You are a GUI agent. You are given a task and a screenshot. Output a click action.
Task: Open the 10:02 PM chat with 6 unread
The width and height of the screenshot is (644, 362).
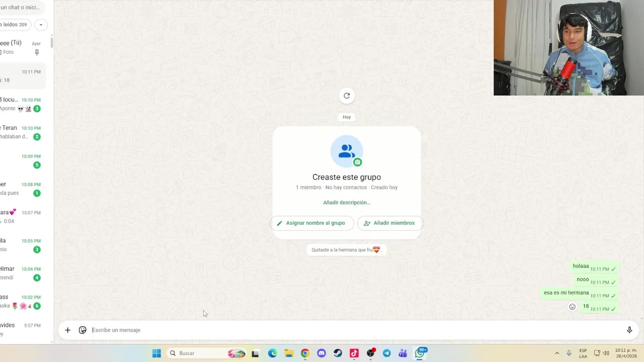click(23, 301)
